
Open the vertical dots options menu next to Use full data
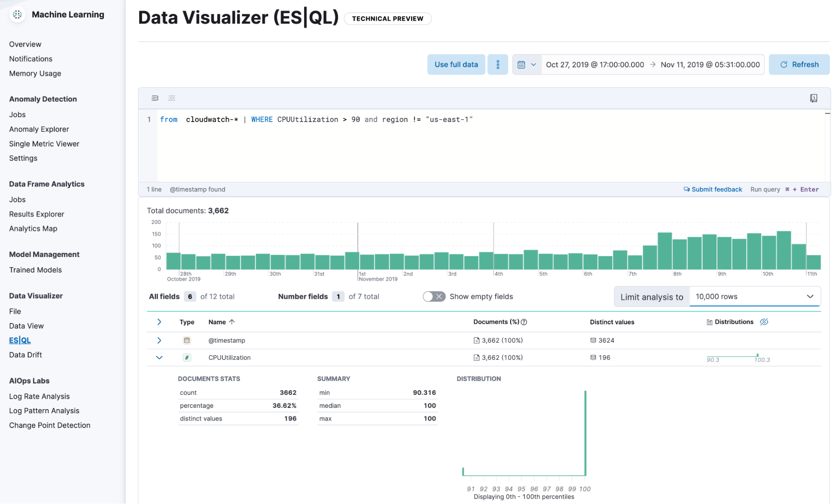(498, 64)
